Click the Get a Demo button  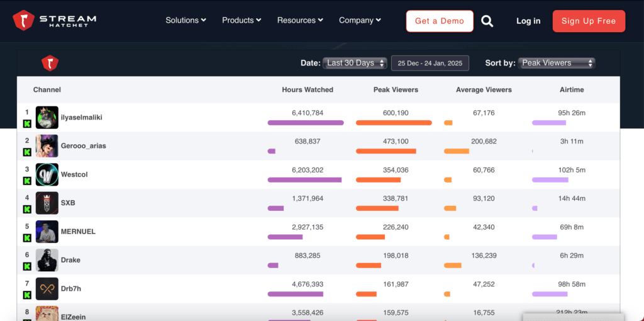[440, 21]
